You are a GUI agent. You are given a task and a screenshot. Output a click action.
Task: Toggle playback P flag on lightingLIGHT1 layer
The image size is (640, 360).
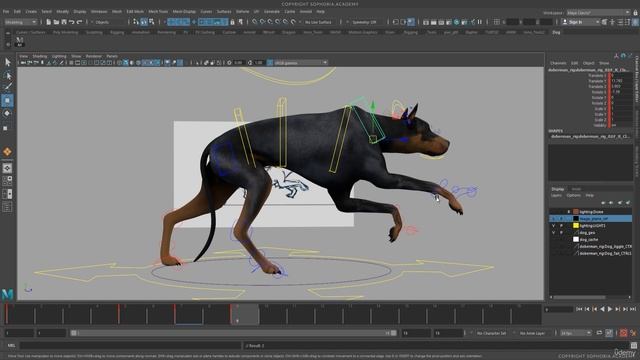[561, 225]
